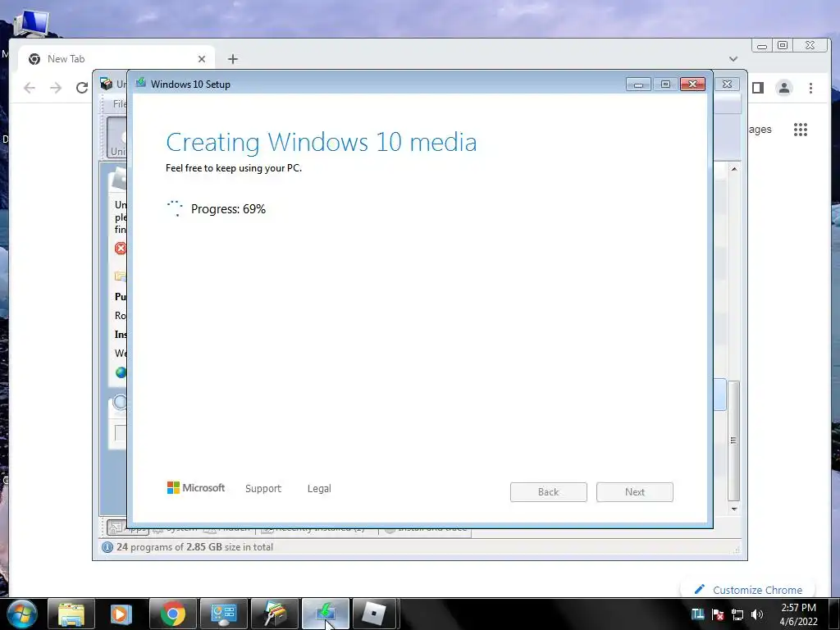
Task: Click the network tray icon
Action: point(737,614)
